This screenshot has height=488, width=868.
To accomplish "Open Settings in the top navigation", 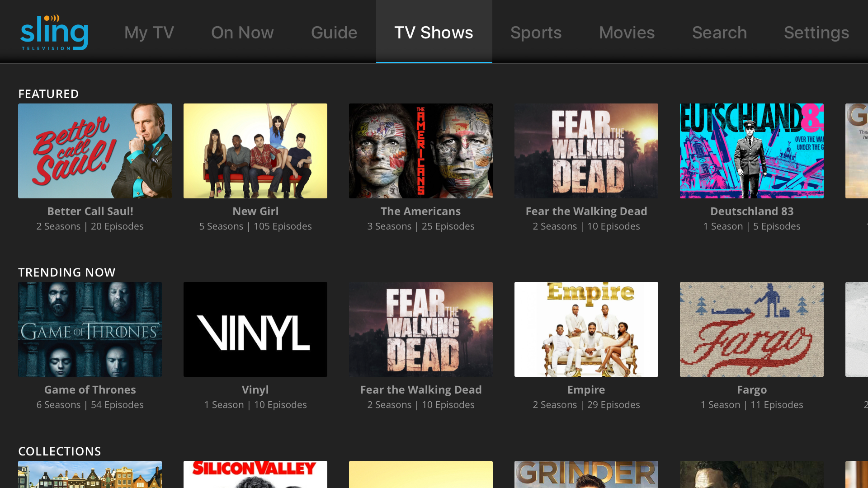I will pos(816,33).
